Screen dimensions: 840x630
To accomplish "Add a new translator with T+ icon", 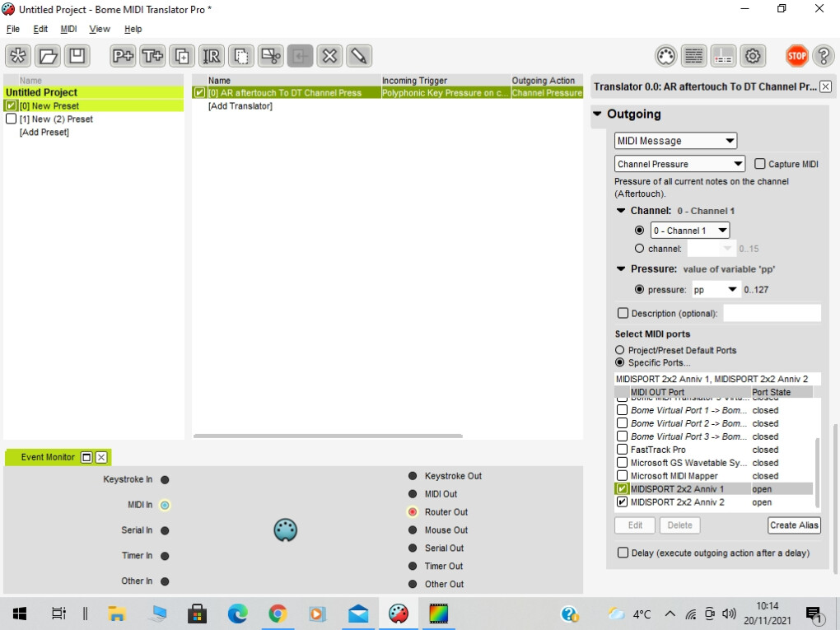I will click(x=152, y=56).
